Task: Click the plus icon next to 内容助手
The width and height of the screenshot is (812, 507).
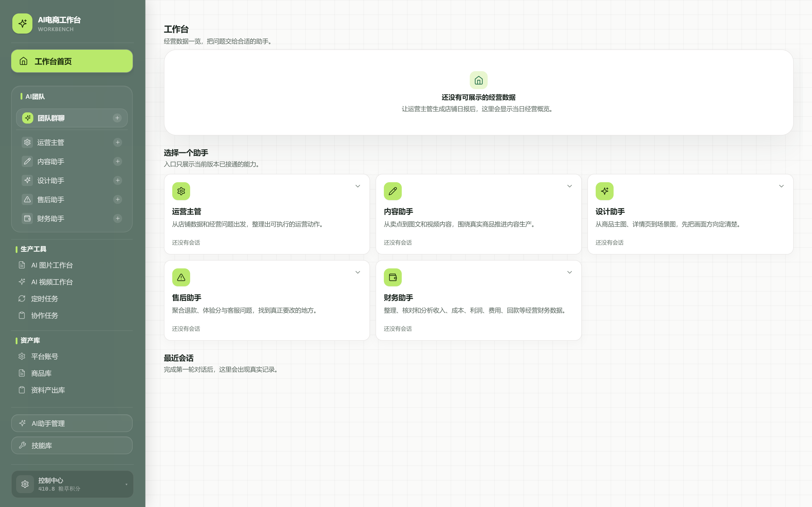Action: pyautogui.click(x=118, y=161)
